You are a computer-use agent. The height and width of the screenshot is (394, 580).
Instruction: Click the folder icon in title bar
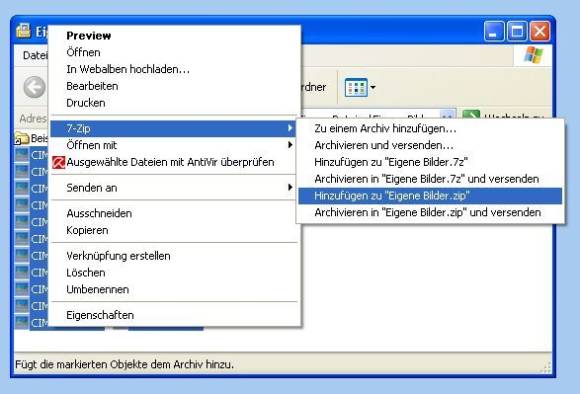click(x=23, y=31)
